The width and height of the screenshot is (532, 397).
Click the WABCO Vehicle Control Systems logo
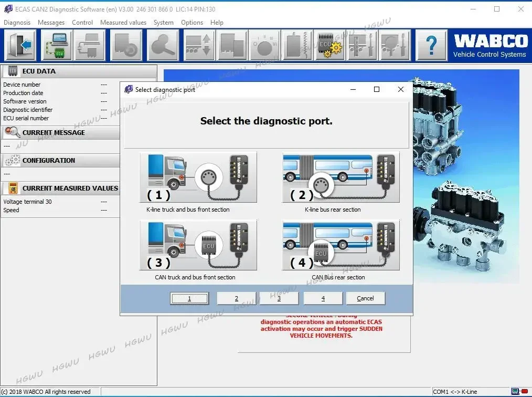click(x=490, y=46)
